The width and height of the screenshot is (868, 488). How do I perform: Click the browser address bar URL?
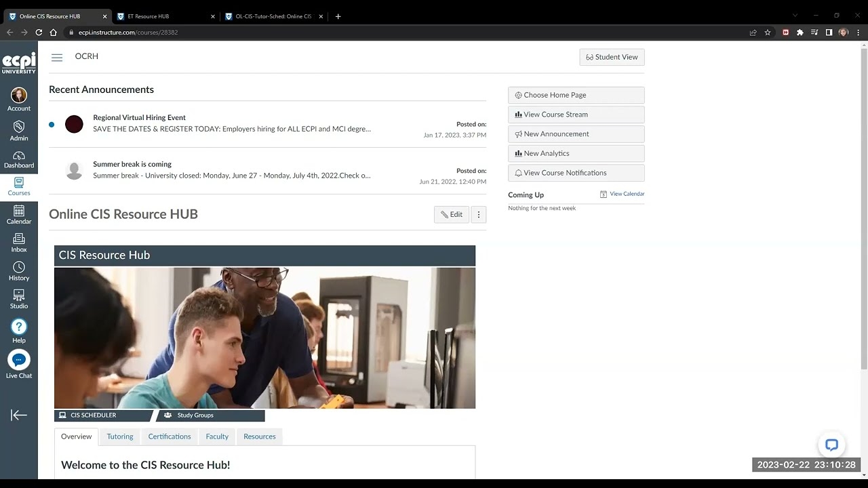pos(128,33)
